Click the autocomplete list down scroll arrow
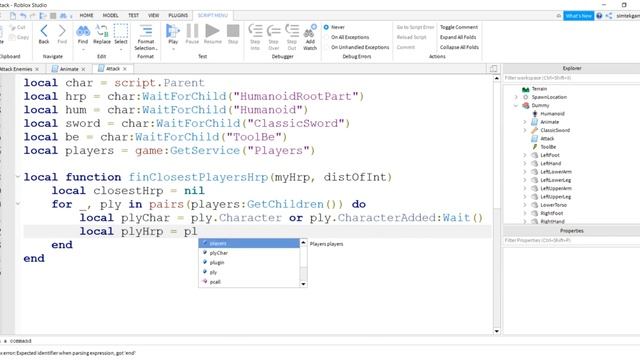This screenshot has width=640, height=360. [303, 284]
